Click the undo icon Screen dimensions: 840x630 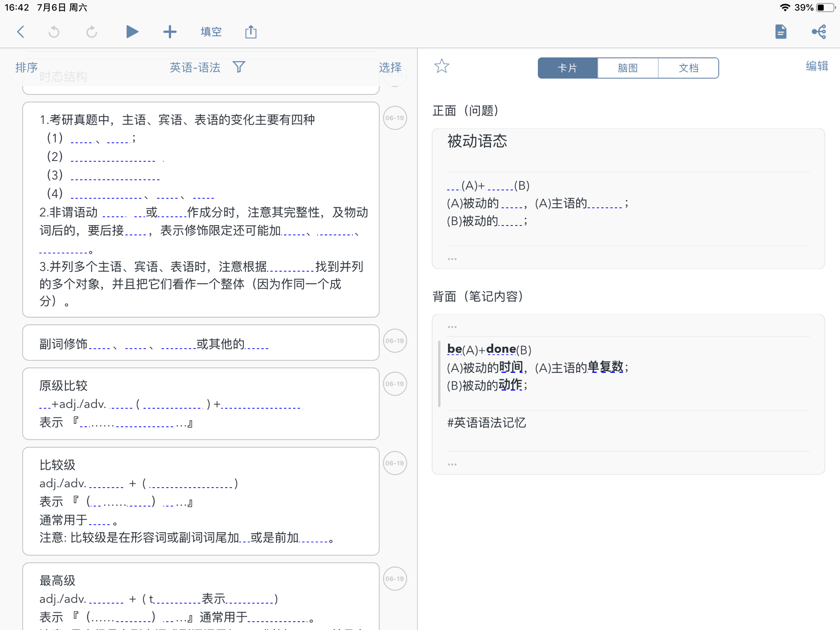click(x=54, y=31)
